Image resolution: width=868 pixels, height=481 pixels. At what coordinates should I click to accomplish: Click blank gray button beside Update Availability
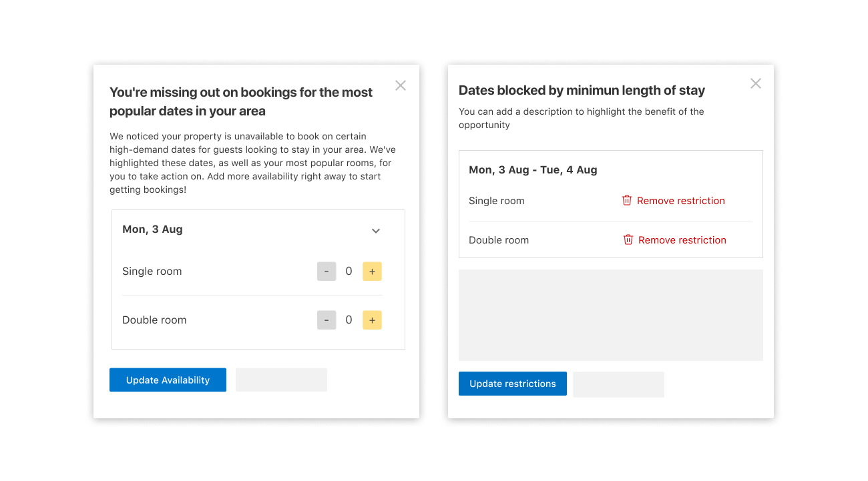pos(281,380)
